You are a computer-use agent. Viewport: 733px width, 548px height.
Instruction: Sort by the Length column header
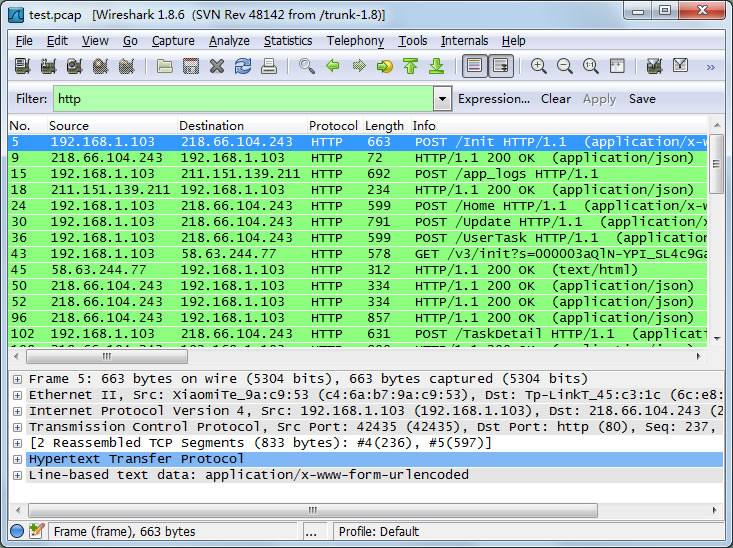click(x=384, y=126)
